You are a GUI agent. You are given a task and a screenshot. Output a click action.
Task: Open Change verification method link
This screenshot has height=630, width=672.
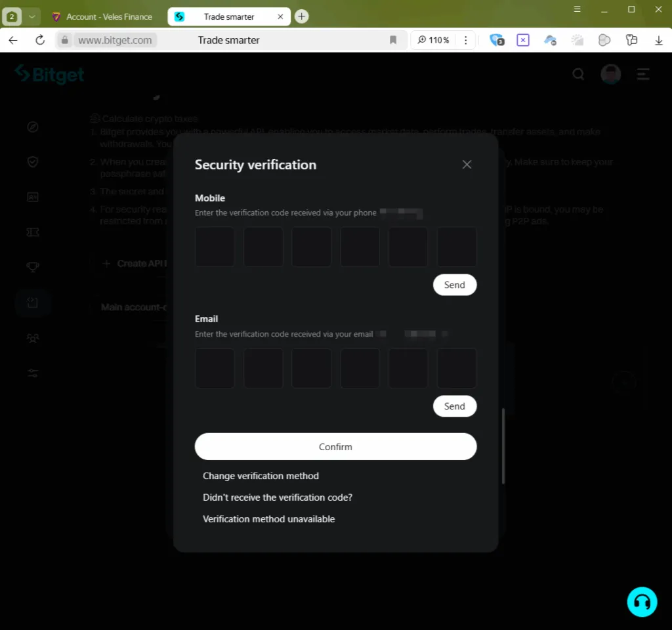click(261, 476)
